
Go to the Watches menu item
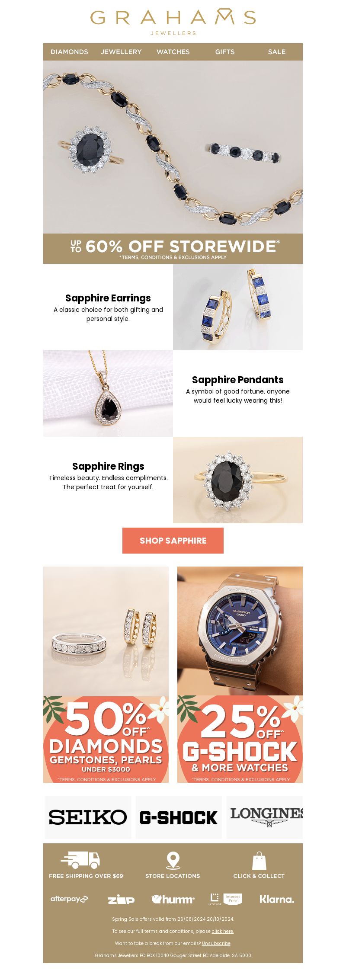click(173, 52)
